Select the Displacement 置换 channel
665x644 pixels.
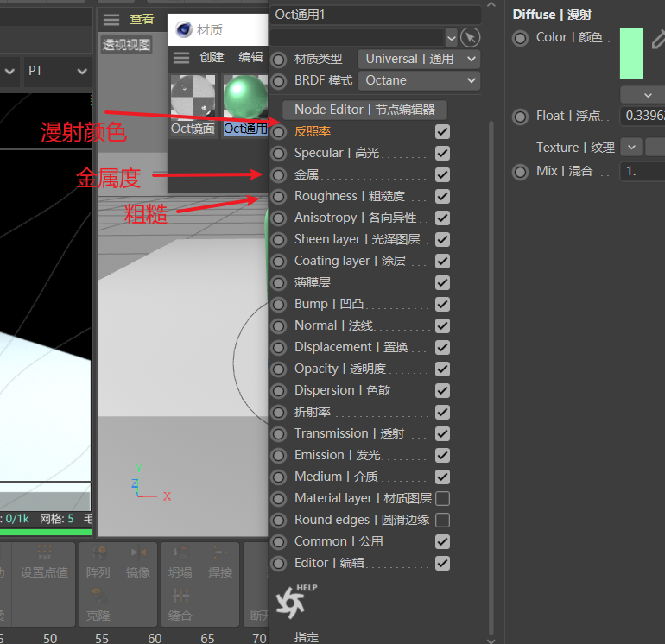point(351,348)
